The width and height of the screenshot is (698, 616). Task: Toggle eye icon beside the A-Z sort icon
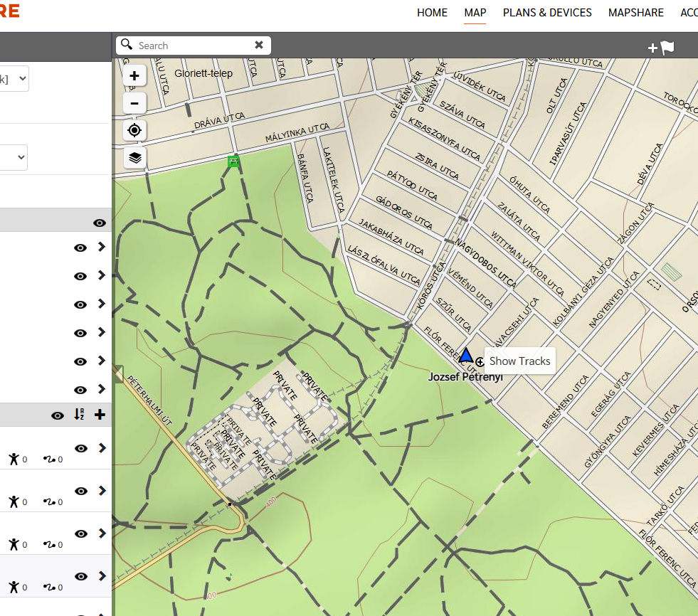58,415
